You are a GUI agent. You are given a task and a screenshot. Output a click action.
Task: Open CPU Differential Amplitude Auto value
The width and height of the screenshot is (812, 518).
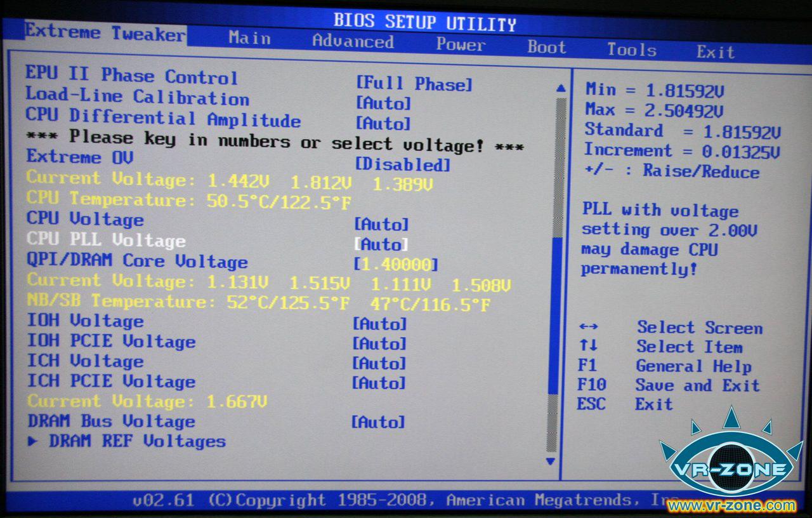point(383,123)
